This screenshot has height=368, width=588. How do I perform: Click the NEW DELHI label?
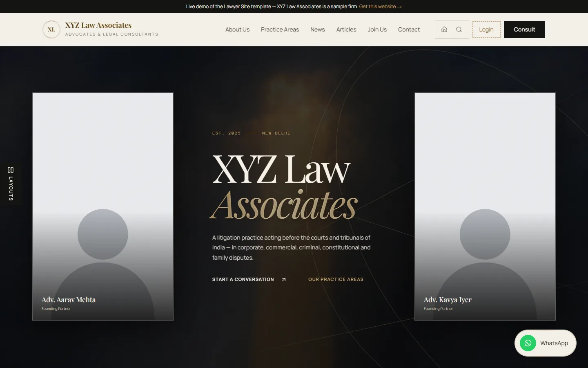[276, 133]
